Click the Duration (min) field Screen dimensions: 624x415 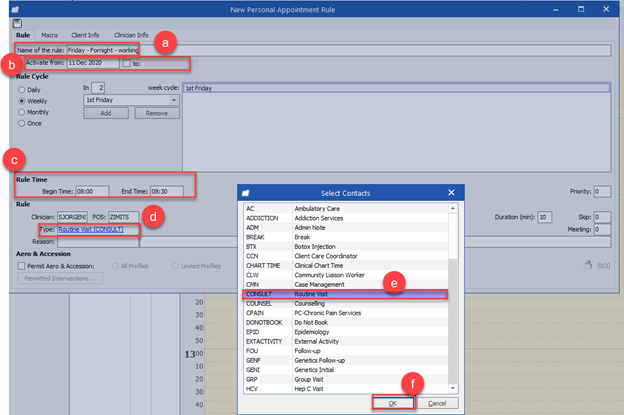pos(545,217)
